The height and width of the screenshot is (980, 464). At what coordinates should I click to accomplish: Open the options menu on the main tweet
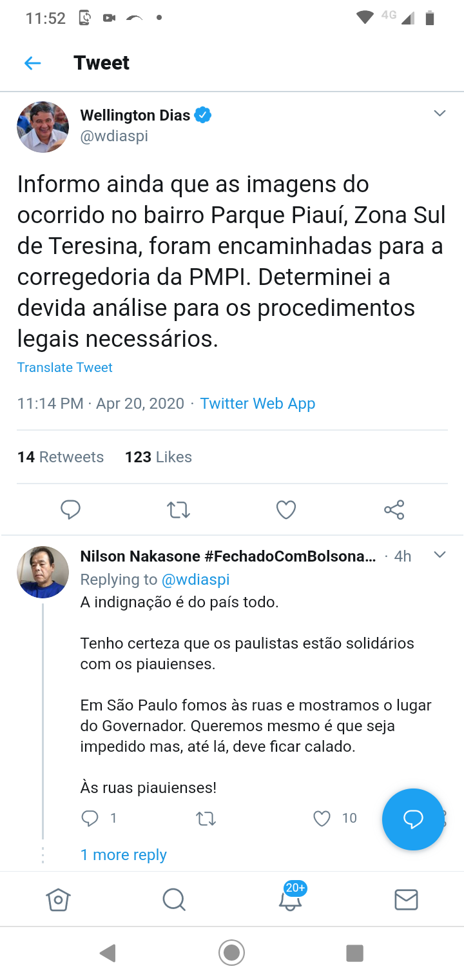(440, 113)
